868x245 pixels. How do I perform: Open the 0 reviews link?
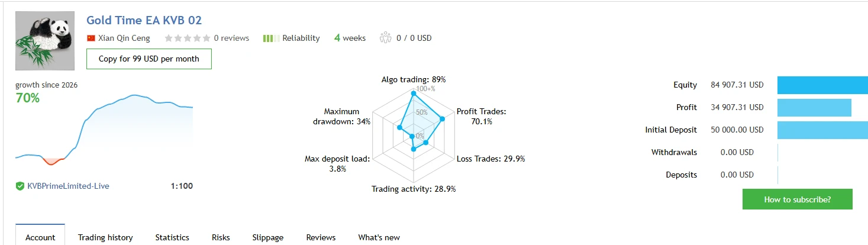[231, 38]
